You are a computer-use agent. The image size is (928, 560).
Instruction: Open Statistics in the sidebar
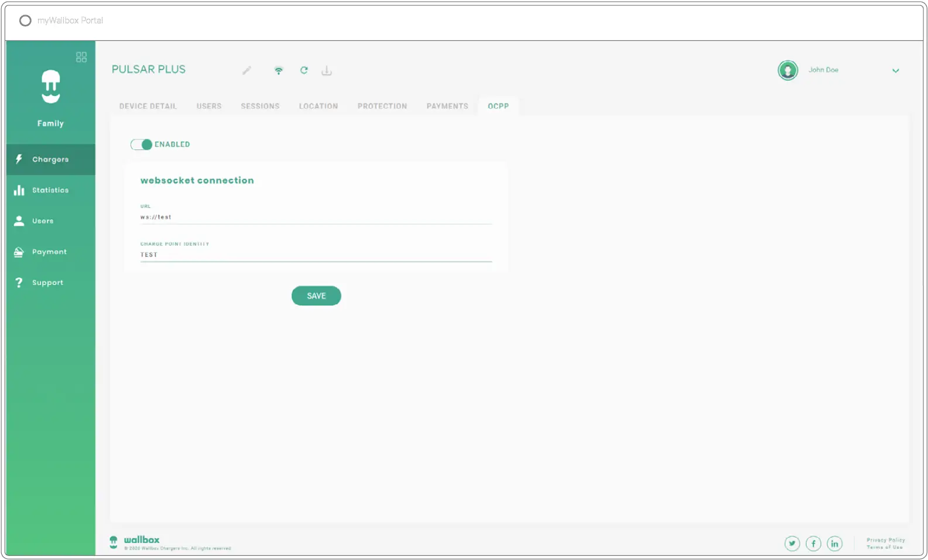tap(51, 190)
